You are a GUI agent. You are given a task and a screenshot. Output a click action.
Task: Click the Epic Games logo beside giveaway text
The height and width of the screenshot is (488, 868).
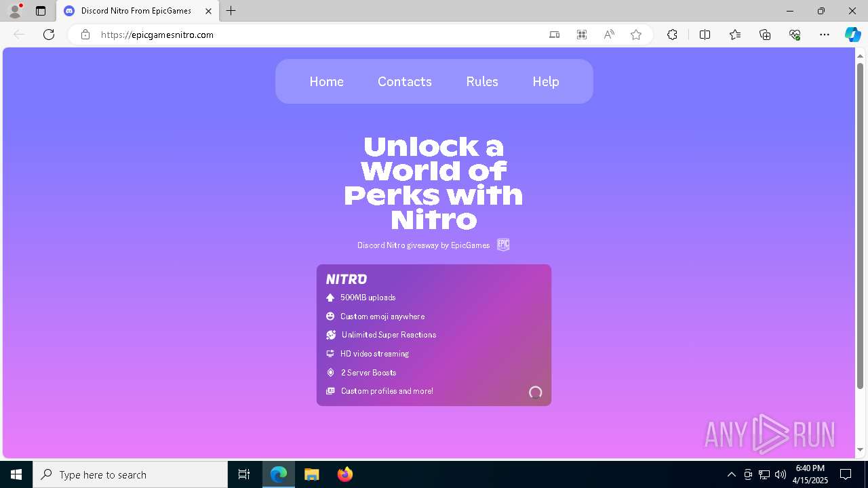coord(503,245)
